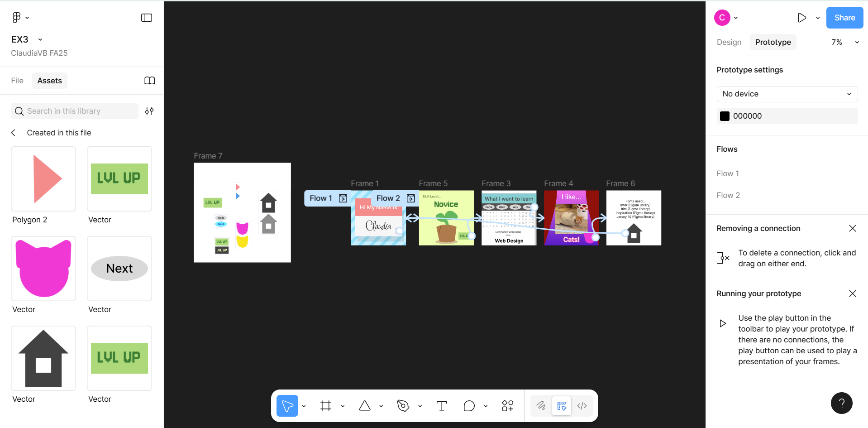Click the black 000000 background color swatch

coord(725,116)
